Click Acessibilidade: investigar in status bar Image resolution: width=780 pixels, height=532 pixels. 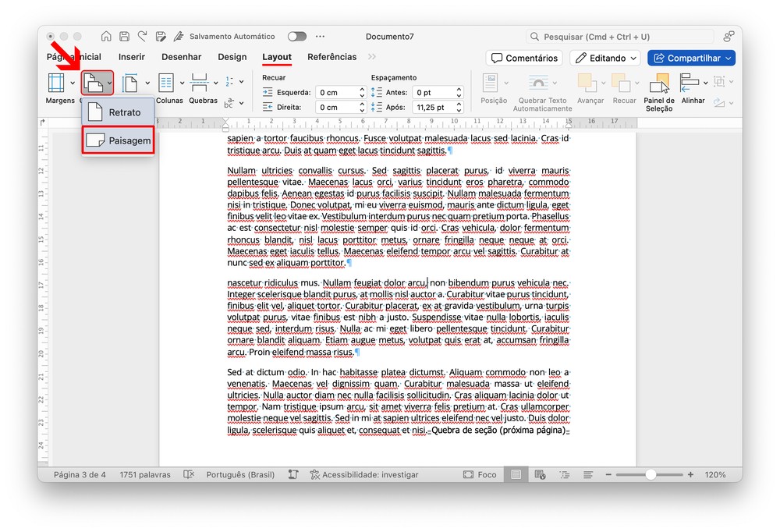(x=363, y=474)
